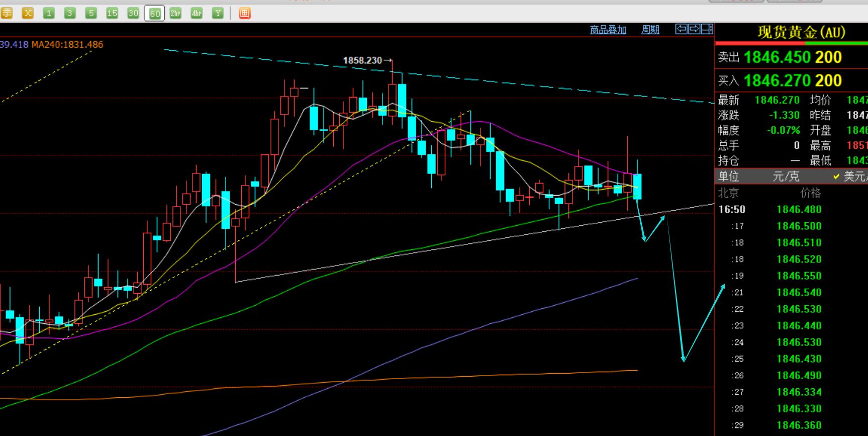Open the 周期 period link
Image resolution: width=868 pixels, height=436 pixels.
tap(650, 30)
